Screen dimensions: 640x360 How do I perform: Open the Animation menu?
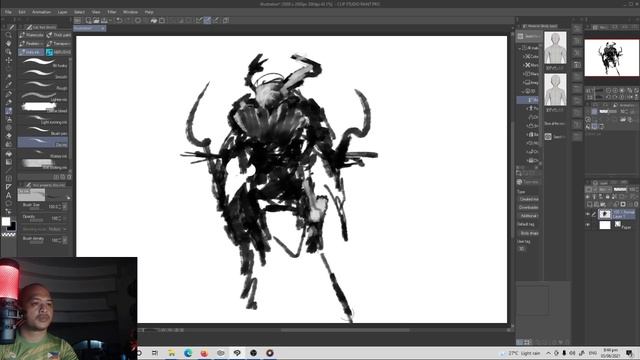[x=41, y=12]
